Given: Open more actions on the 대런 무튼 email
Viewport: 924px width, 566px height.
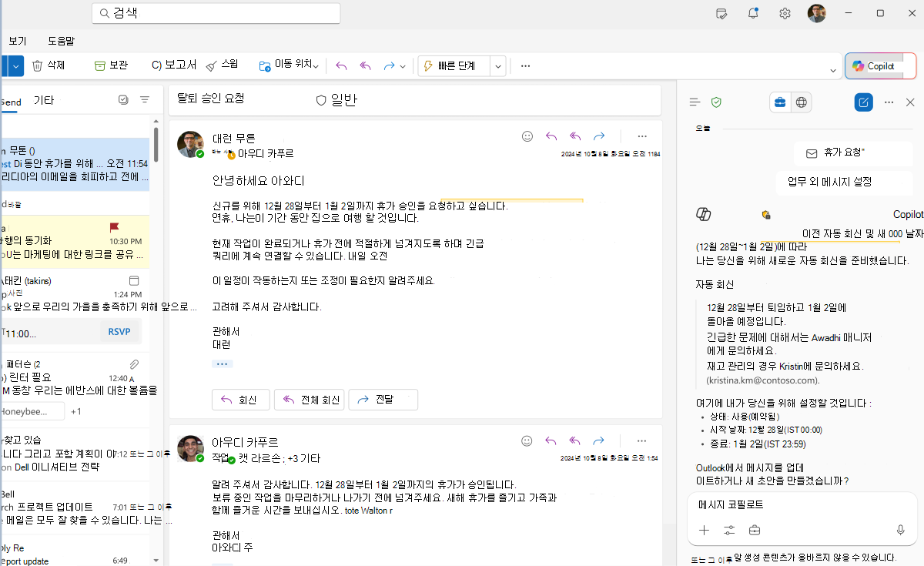Looking at the screenshot, I should click(x=642, y=136).
